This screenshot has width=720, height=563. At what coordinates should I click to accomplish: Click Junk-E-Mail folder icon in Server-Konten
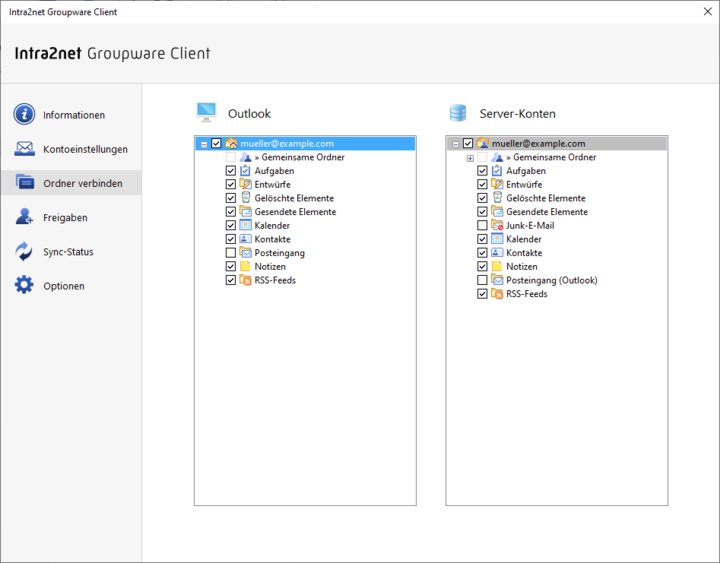tap(497, 225)
